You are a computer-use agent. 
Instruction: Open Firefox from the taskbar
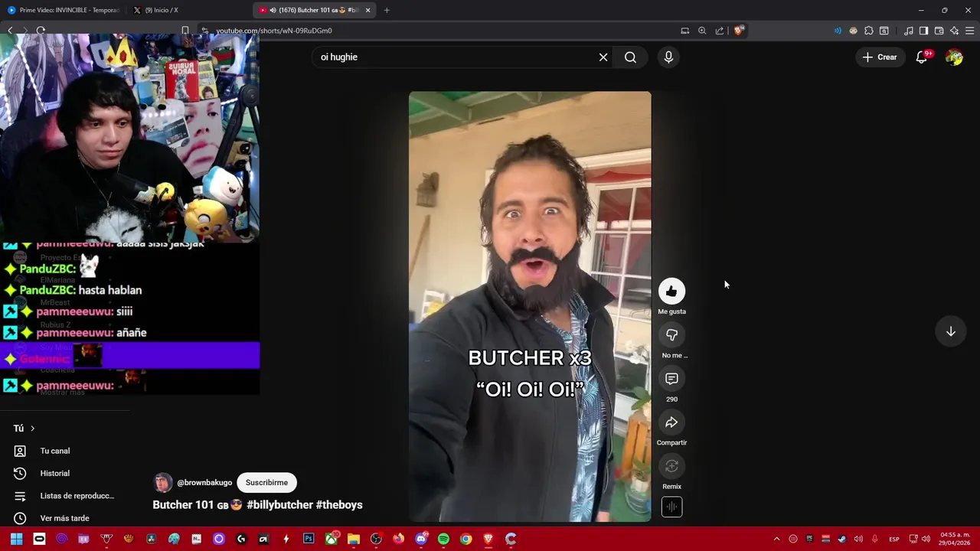(x=398, y=539)
